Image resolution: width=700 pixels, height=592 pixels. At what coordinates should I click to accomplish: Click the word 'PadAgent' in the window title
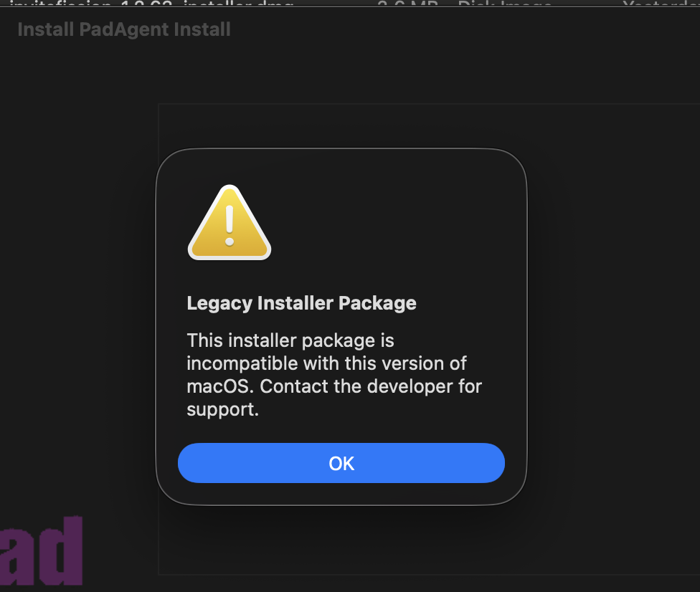tap(122, 29)
